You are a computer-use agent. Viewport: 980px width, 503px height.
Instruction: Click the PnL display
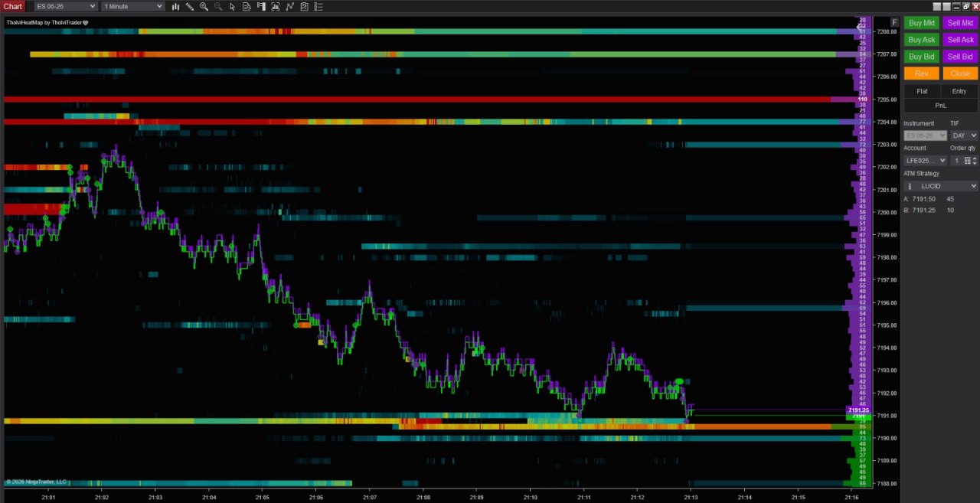940,106
